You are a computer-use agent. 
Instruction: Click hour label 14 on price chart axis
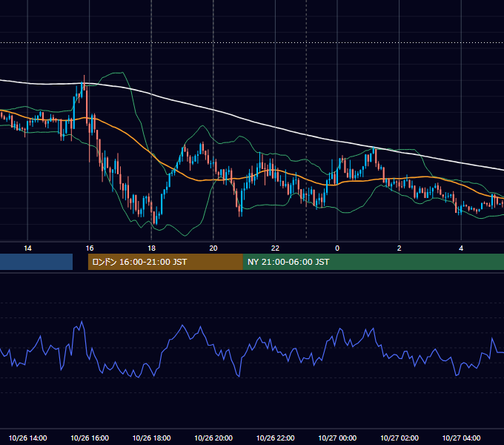(27, 248)
